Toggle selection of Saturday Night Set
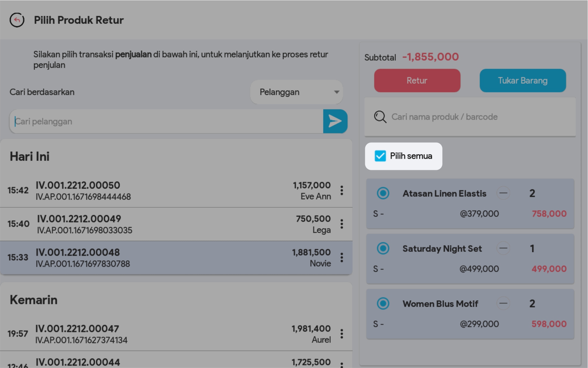 click(383, 249)
